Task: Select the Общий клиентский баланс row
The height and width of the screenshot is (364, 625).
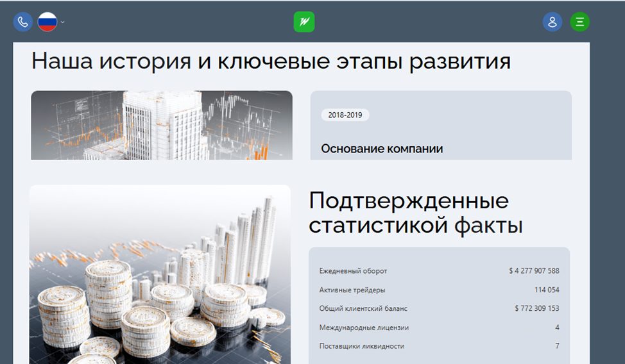Action: pos(440,308)
